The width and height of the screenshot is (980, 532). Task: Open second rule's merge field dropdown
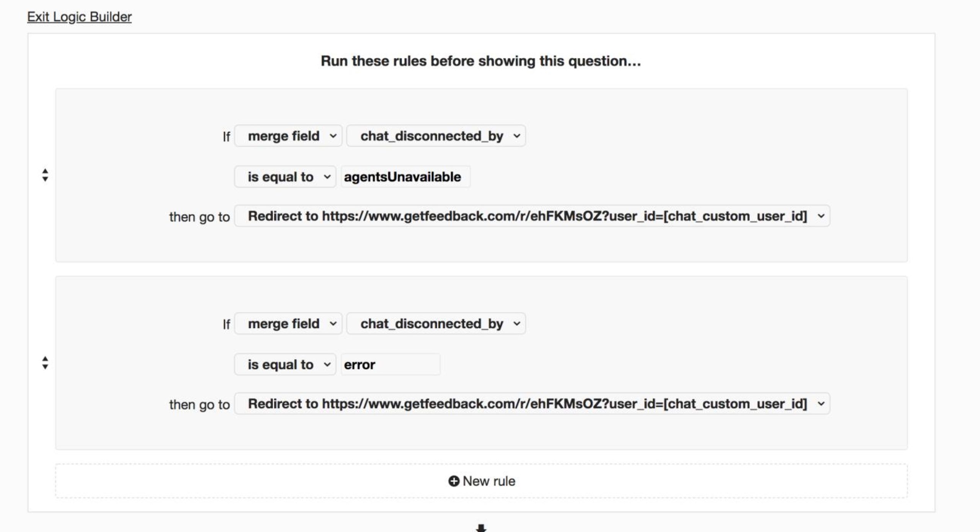[288, 324]
